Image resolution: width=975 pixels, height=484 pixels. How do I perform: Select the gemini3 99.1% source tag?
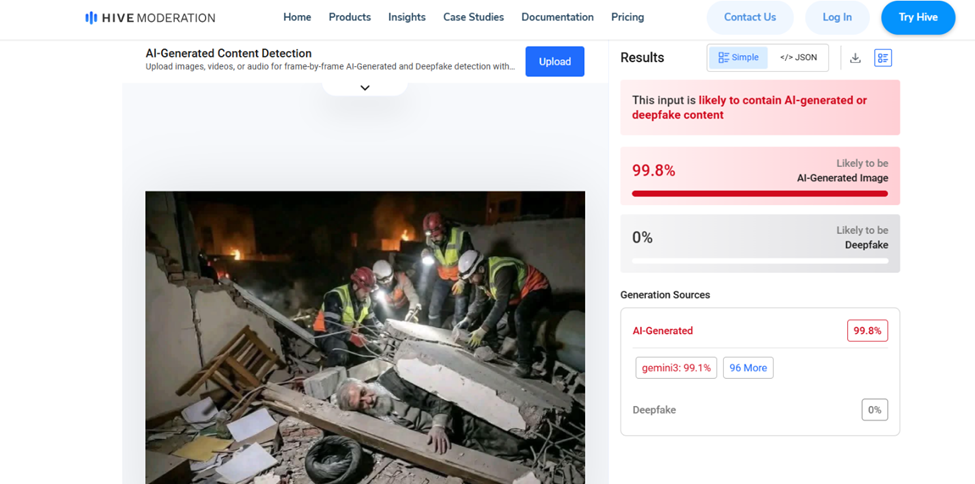(x=676, y=368)
